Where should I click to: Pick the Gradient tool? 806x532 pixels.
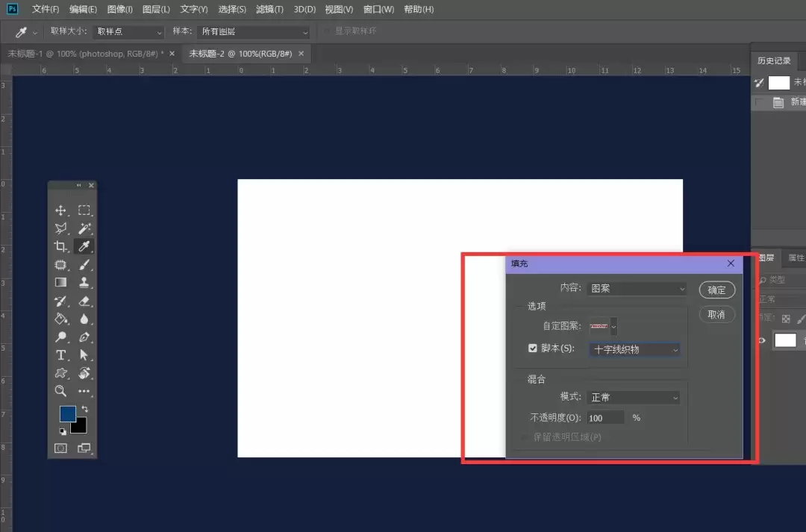coord(60,282)
